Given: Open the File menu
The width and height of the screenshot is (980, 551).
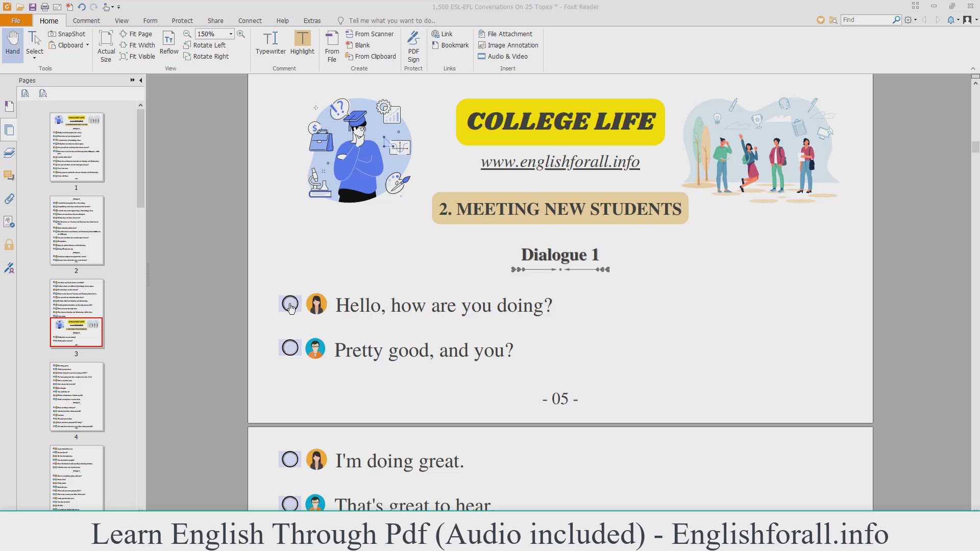Looking at the screenshot, I should tap(16, 20).
